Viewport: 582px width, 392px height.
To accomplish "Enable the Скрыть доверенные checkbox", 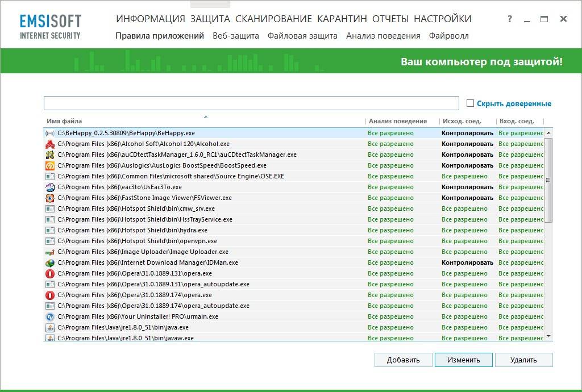I will 470,103.
